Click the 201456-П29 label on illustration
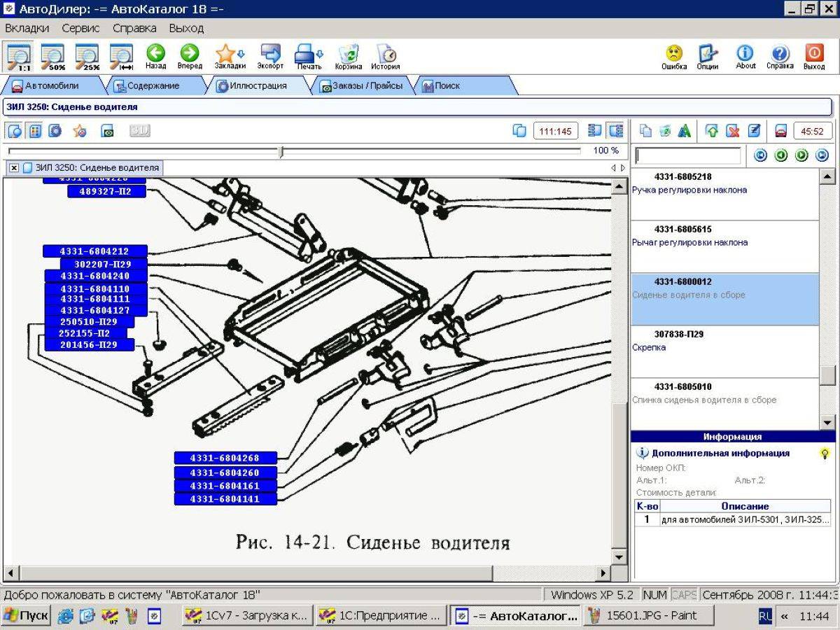 coord(89,344)
